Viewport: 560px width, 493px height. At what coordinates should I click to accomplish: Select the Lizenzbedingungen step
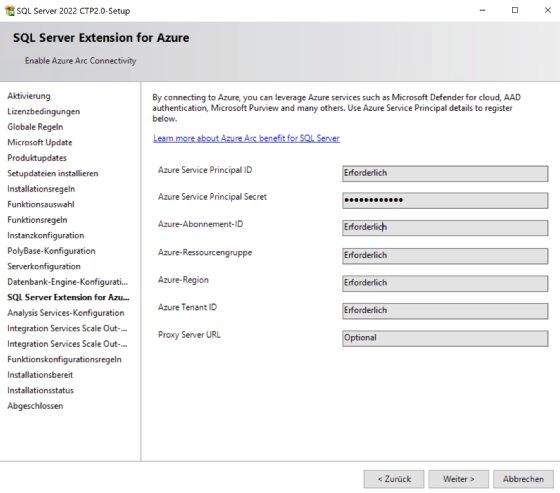44,111
